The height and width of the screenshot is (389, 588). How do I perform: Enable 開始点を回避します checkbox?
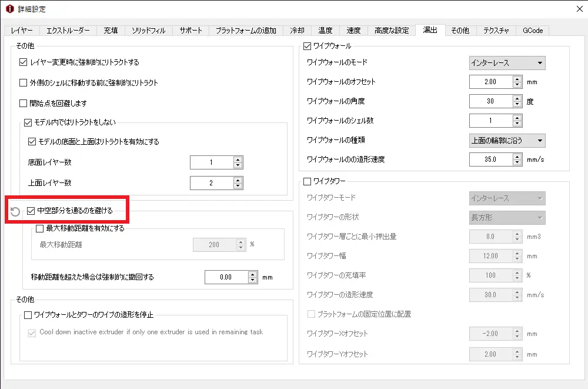click(x=24, y=103)
